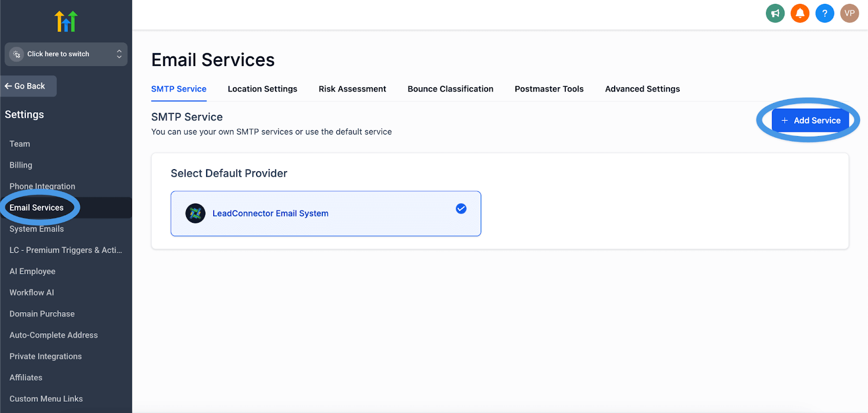Click the Go Back button
Image resolution: width=868 pixels, height=413 pixels.
[28, 86]
